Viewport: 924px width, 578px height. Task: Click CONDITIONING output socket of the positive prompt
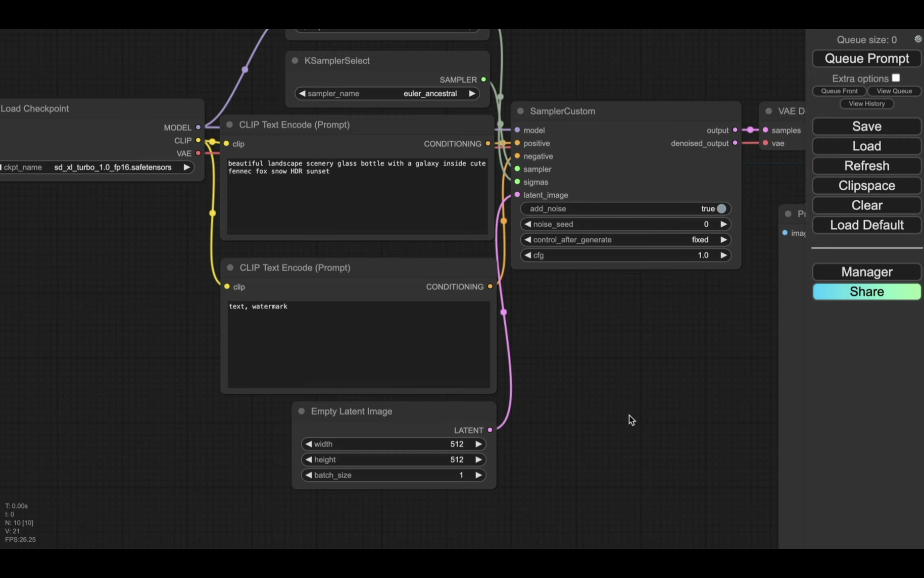pos(488,144)
